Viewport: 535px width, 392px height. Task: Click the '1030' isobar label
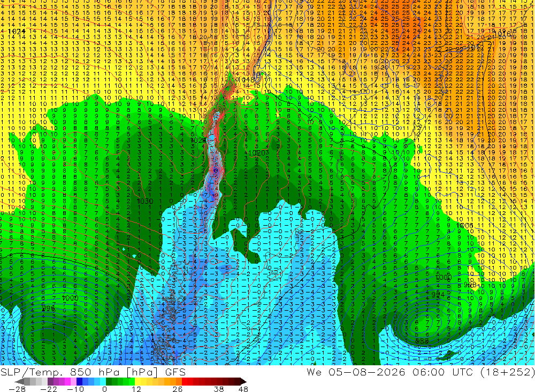144,201
